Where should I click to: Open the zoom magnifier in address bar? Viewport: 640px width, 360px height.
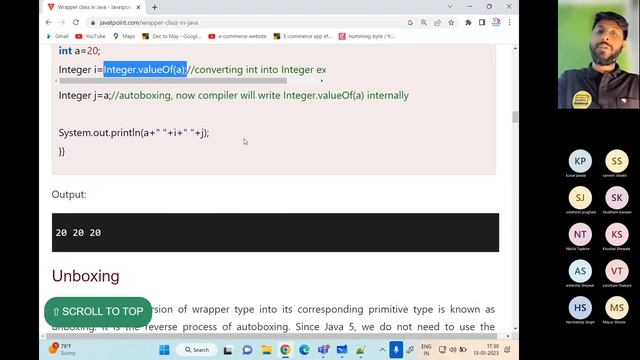click(x=424, y=23)
